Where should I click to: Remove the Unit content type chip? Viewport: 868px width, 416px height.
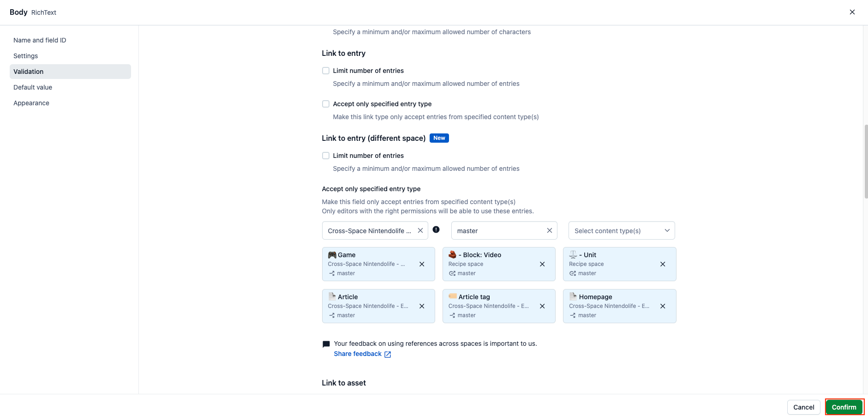point(663,264)
